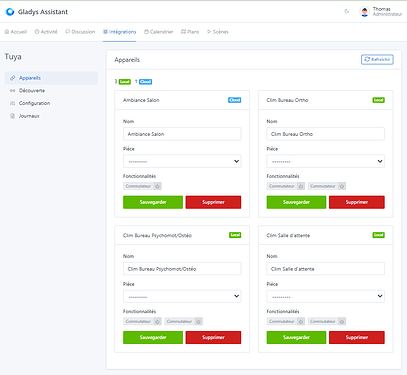Screen dimensions: 407x375
Task: Delete Clim Bureau Psychomot/Ostéo with Supprimer
Action: 213,337
